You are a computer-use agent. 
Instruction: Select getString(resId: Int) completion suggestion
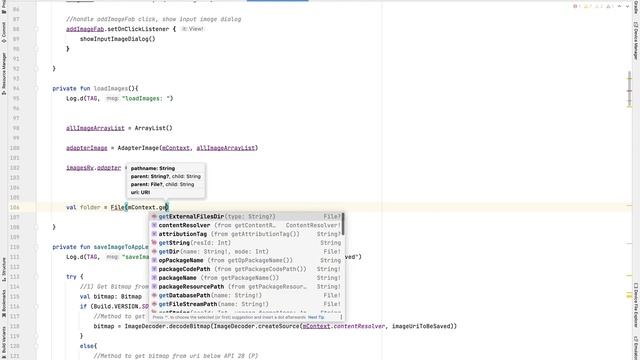[x=246, y=243]
